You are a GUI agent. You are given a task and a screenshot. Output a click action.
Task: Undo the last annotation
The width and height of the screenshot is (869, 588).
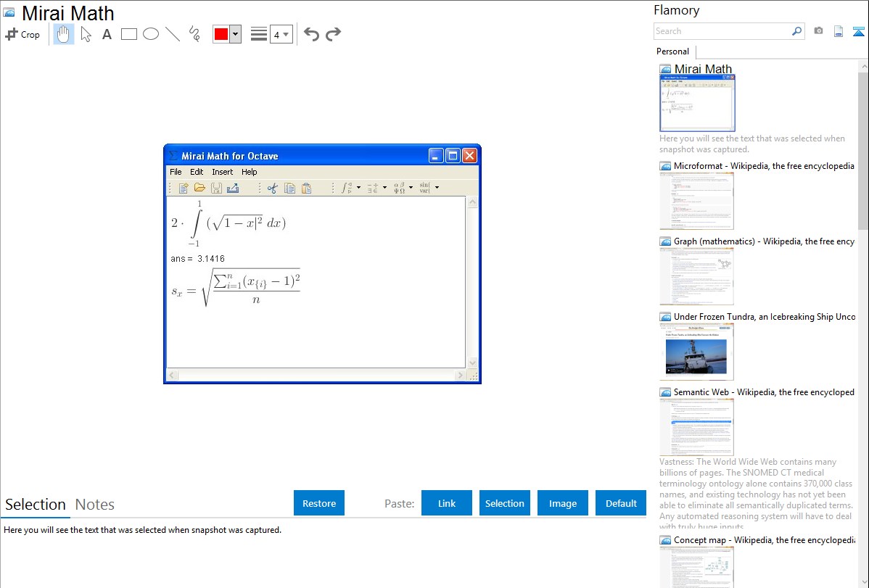(311, 34)
